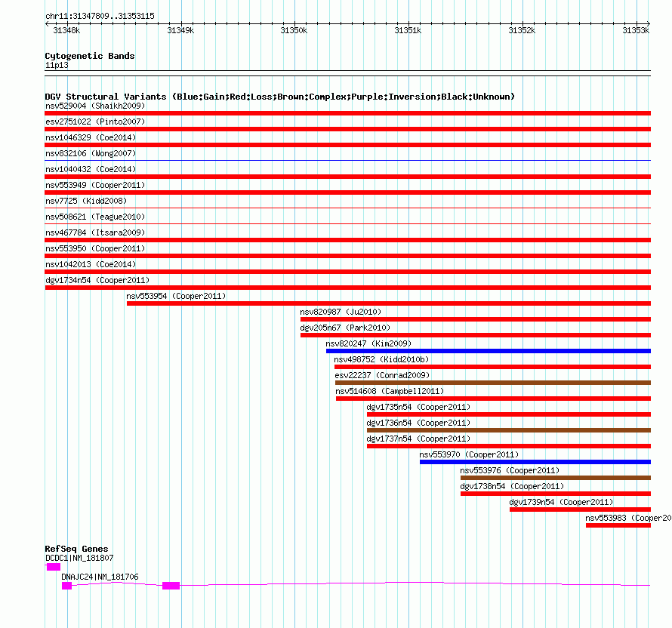Select dgv1736n54 (Cooper2011) label
The width and height of the screenshot is (672, 628).
pos(418,423)
